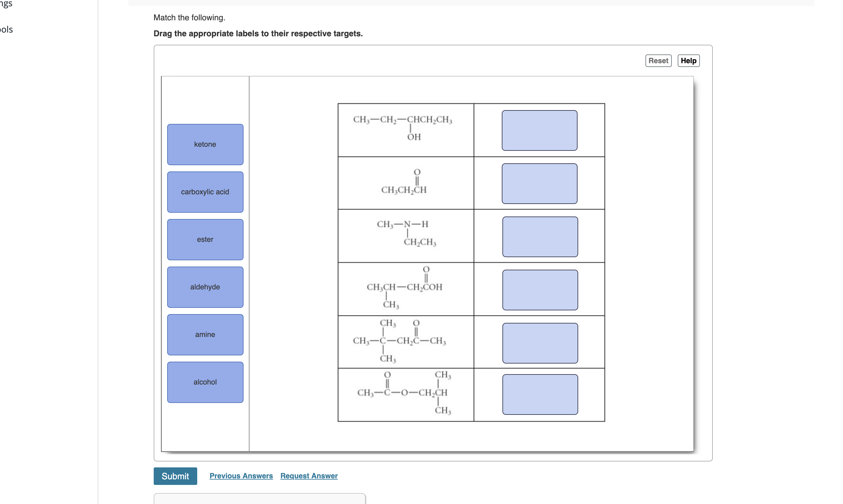
Task: Click Request Answer link
Action: tap(308, 476)
